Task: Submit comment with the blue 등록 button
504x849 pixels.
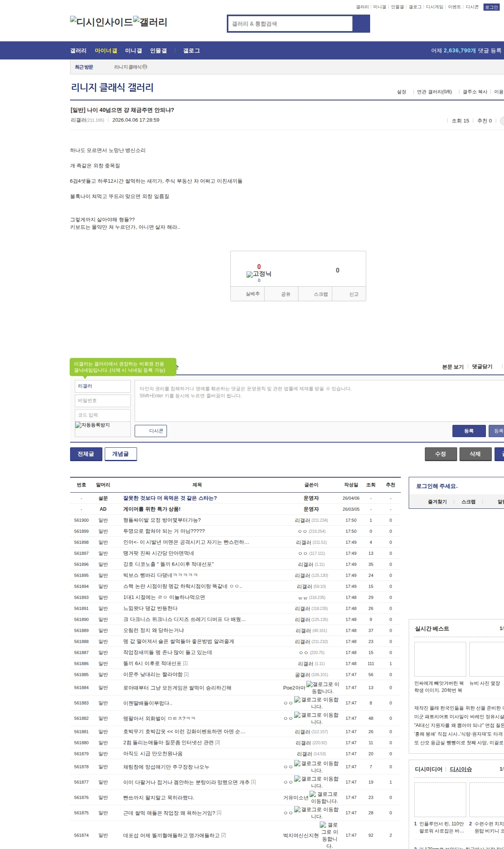Action: [x=469, y=431]
